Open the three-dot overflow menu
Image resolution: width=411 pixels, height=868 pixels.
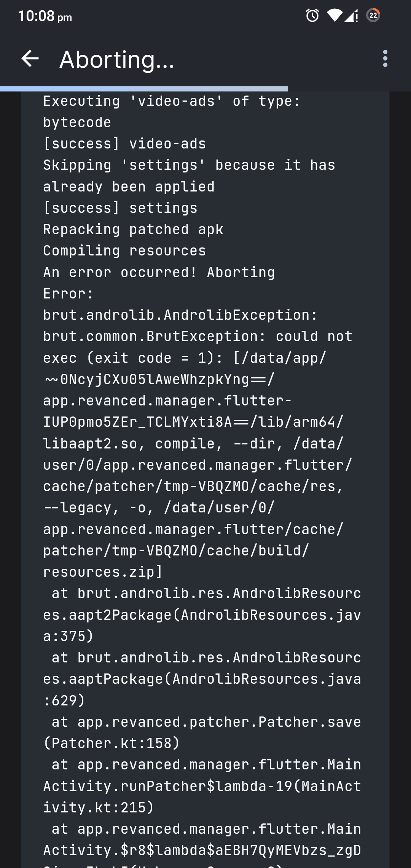[x=386, y=59]
